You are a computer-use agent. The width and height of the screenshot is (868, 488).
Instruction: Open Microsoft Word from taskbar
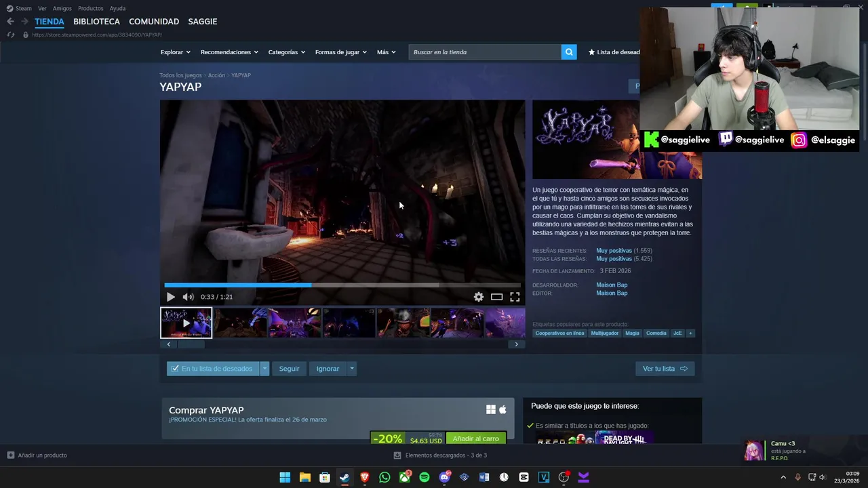[484, 477]
